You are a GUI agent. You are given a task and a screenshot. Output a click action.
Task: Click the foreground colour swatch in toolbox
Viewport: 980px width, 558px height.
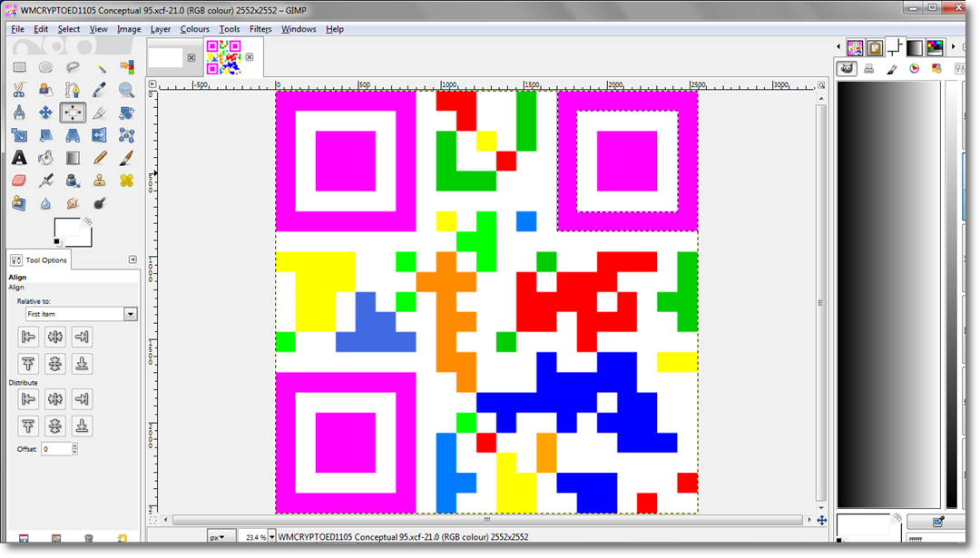click(x=67, y=228)
